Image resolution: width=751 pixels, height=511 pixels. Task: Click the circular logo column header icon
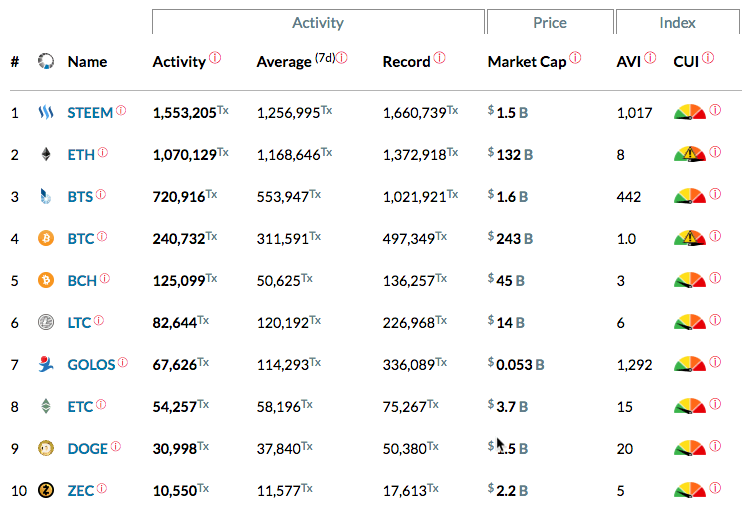(x=46, y=61)
